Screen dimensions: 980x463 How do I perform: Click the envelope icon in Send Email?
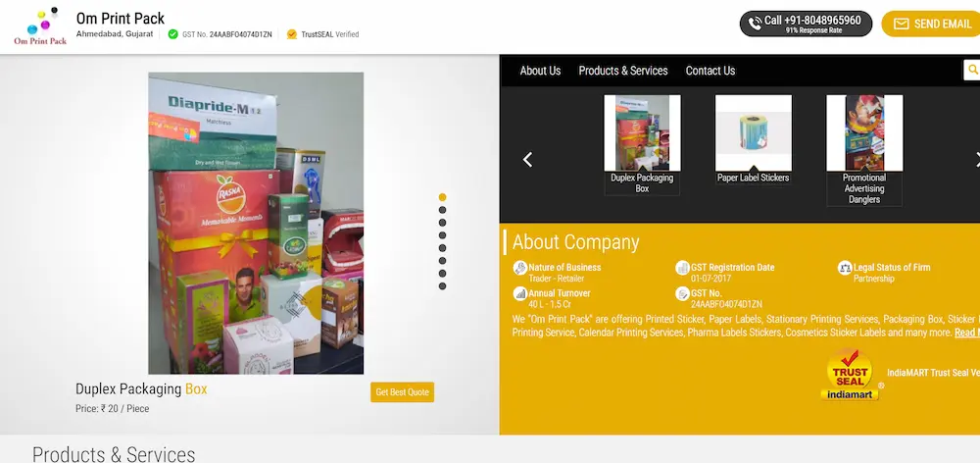(x=901, y=24)
